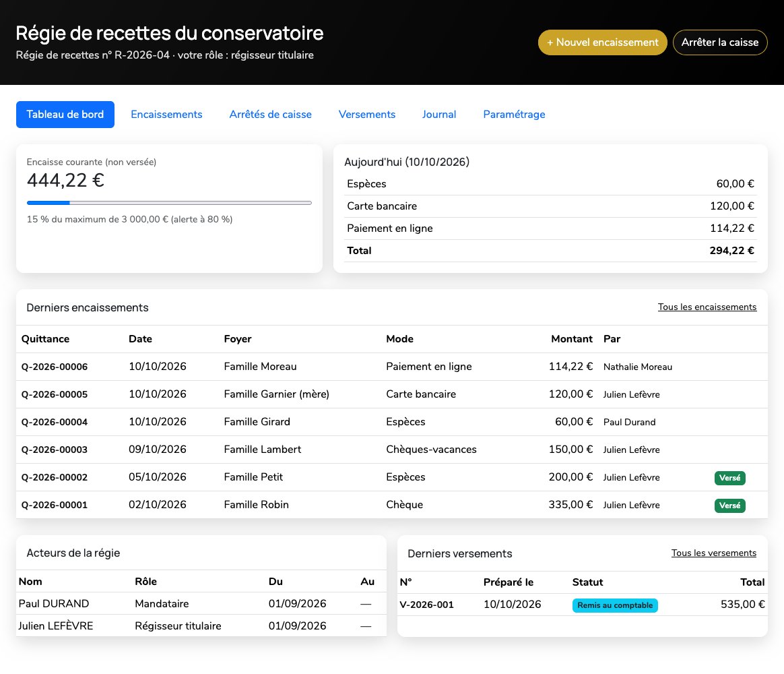
Task: Click date 02/10/2026 in encaissements
Action: pos(158,505)
